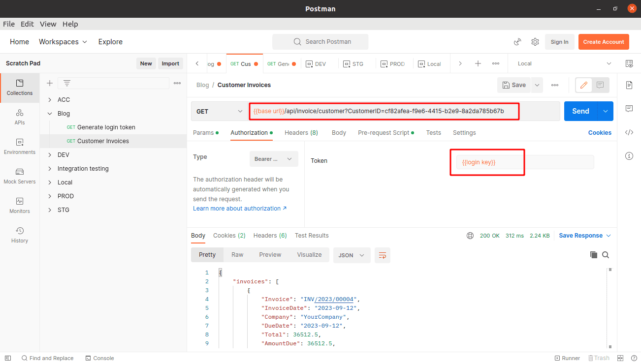641x364 pixels.
Task: Open the Collections sidebar panel
Action: [x=20, y=88]
